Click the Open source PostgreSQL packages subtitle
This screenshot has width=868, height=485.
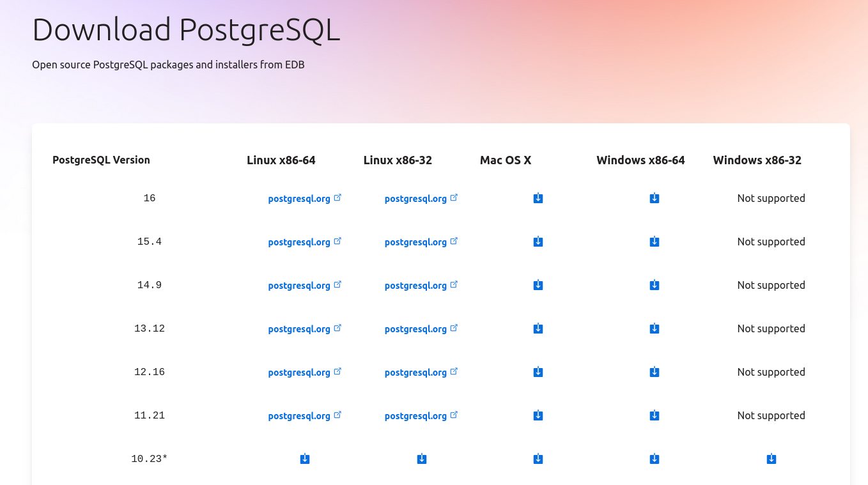168,65
